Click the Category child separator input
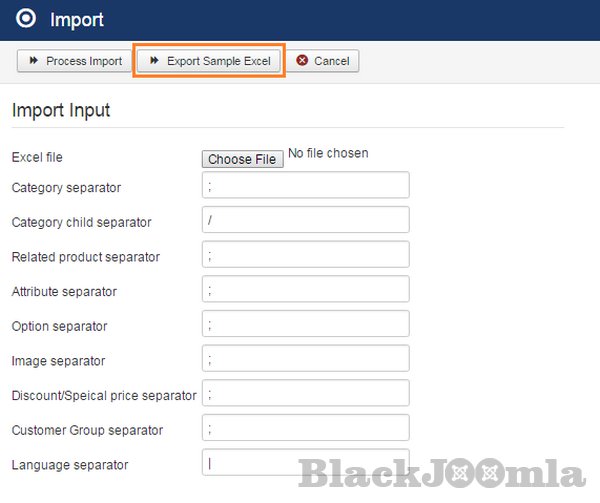This screenshot has height=503, width=600. click(305, 220)
